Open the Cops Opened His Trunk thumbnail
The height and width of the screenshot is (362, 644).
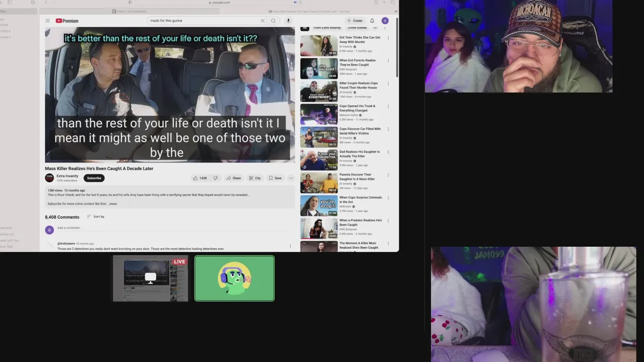(319, 114)
